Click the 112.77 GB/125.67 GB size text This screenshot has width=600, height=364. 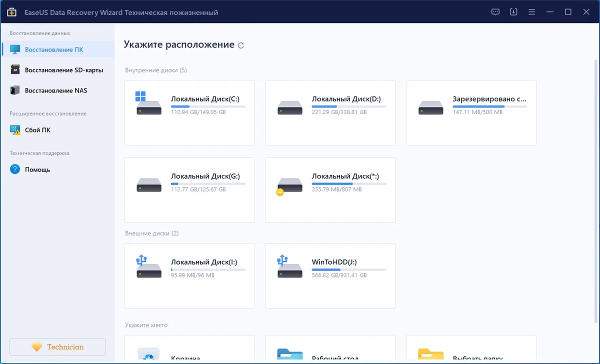(x=198, y=189)
